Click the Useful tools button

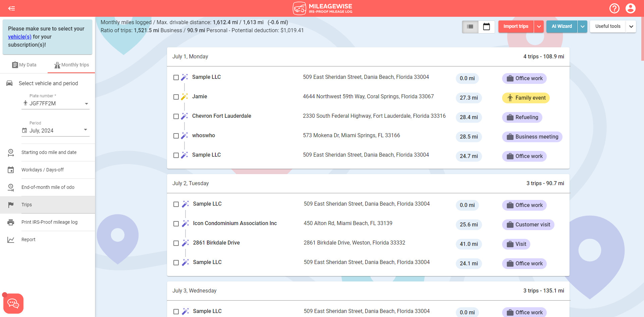608,27
